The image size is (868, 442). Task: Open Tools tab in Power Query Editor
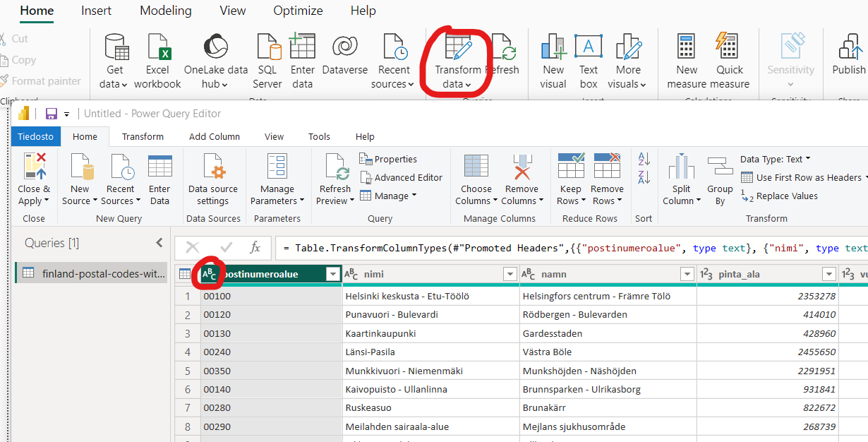point(319,136)
